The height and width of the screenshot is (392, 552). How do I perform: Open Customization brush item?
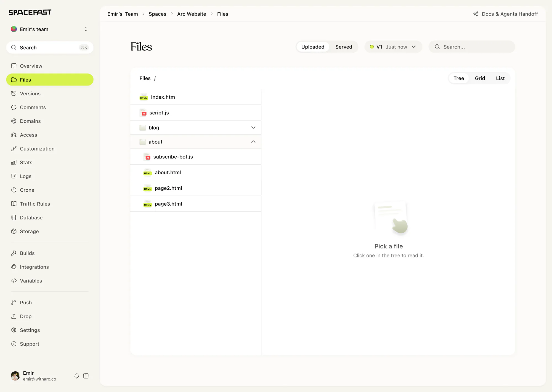pos(50,149)
